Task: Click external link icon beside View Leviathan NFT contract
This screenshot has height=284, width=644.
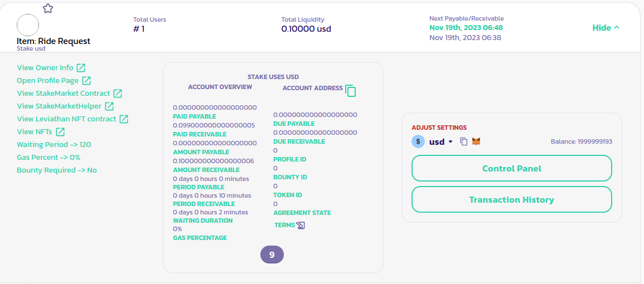Action: [124, 119]
